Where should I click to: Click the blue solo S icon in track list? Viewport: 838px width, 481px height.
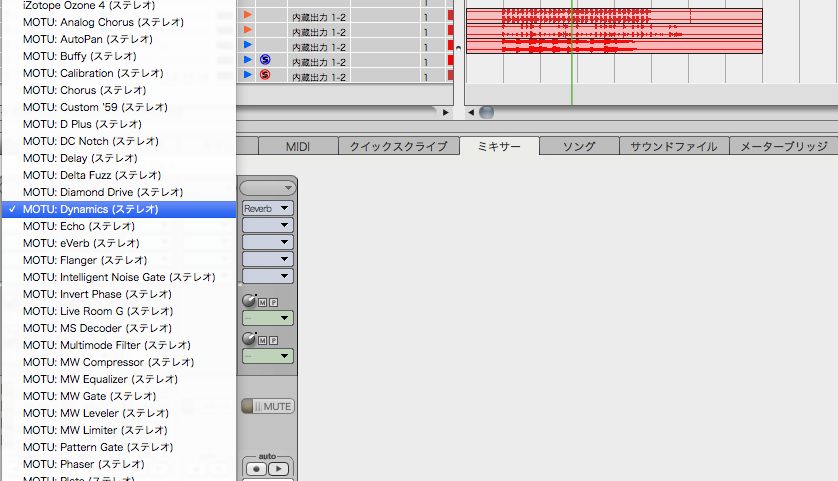pyautogui.click(x=265, y=60)
